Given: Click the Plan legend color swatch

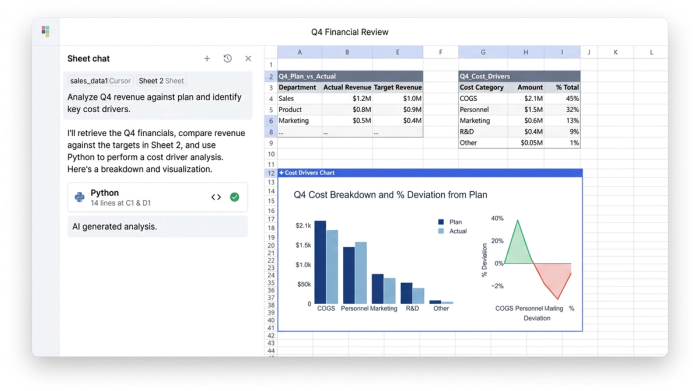Looking at the screenshot, I should (441, 222).
